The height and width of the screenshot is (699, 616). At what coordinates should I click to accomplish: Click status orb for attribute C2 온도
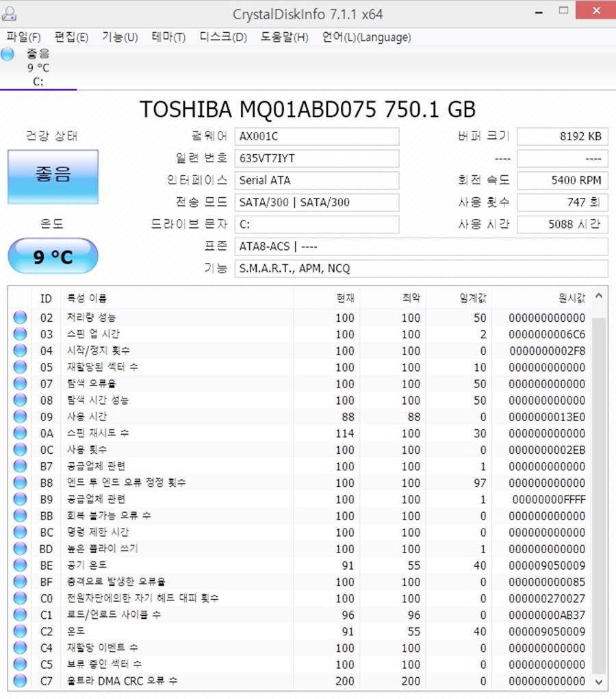(x=20, y=631)
